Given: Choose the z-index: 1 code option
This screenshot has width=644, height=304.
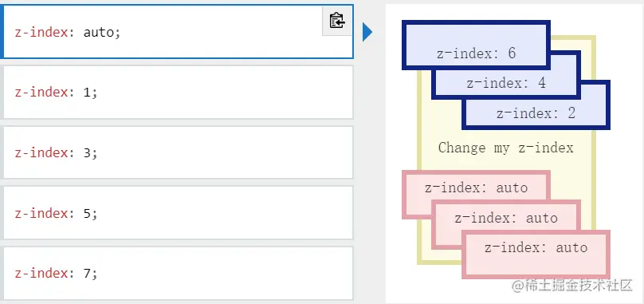Looking at the screenshot, I should (178, 92).
